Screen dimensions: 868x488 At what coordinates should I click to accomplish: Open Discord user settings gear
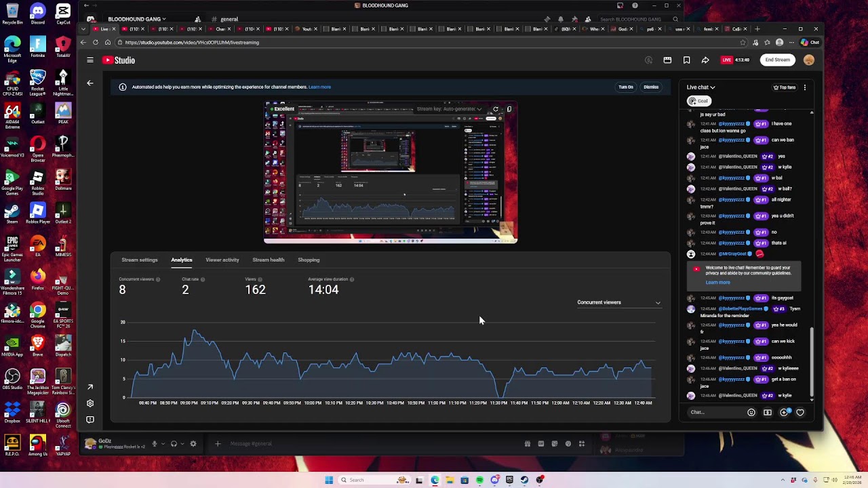(x=193, y=444)
